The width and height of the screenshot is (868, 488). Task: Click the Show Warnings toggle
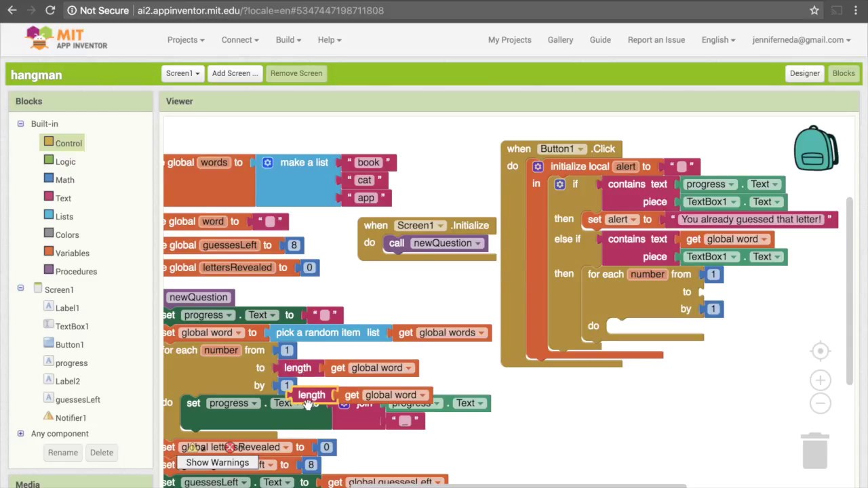tap(217, 463)
